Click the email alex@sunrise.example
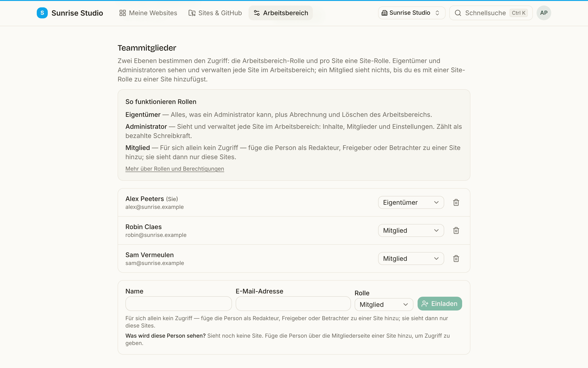This screenshot has height=368, width=588. 155,207
